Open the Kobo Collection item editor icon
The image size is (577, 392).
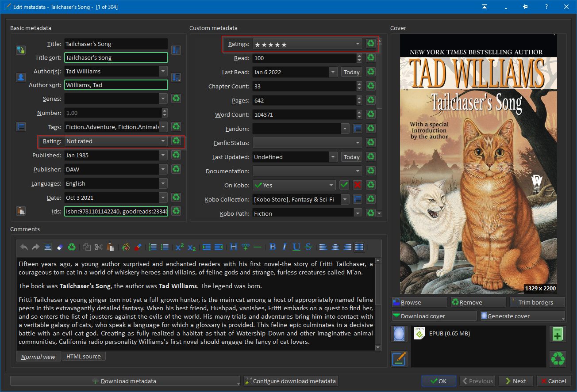358,199
